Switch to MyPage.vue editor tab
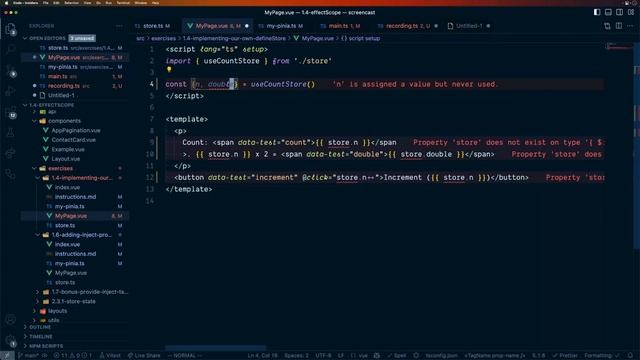This screenshot has width=640, height=360. point(218,26)
